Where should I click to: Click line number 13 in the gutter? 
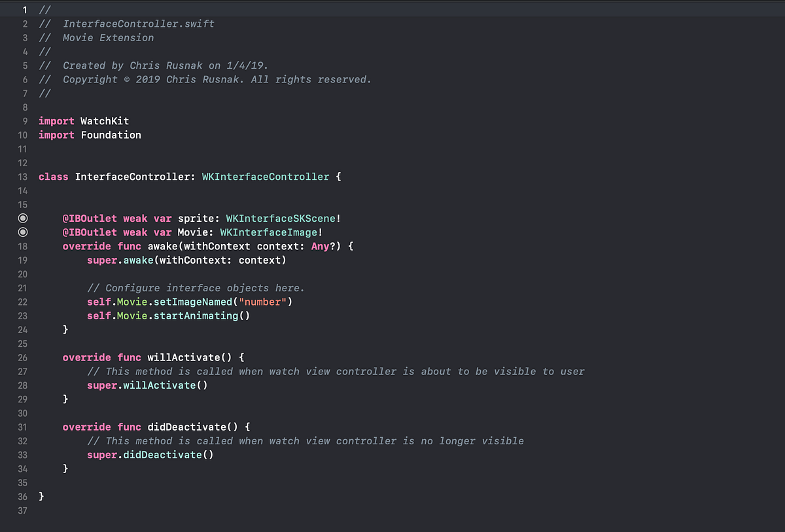22,176
